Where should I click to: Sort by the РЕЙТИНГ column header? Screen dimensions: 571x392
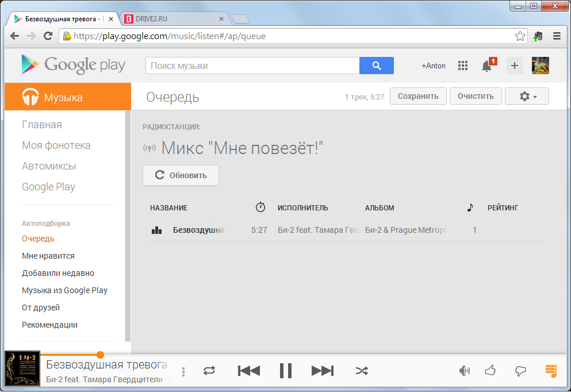(x=503, y=208)
